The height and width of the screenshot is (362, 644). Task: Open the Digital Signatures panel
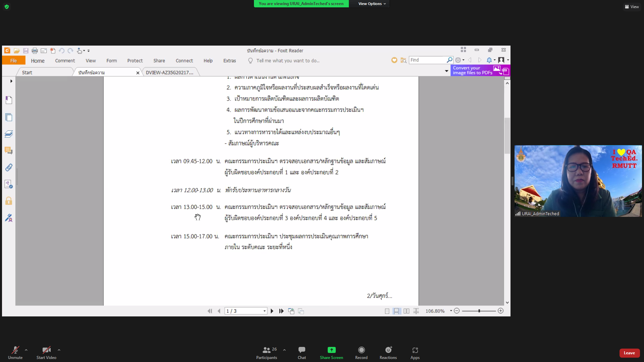[x=9, y=218]
